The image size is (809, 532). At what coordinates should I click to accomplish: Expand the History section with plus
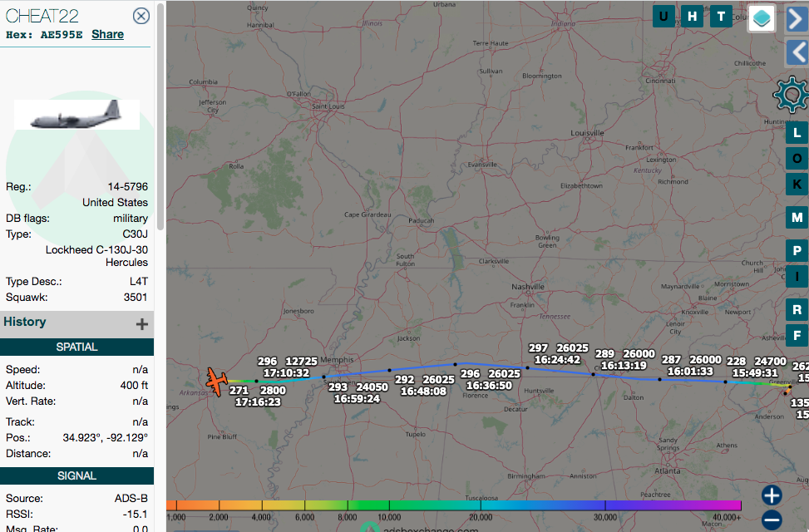tap(142, 323)
